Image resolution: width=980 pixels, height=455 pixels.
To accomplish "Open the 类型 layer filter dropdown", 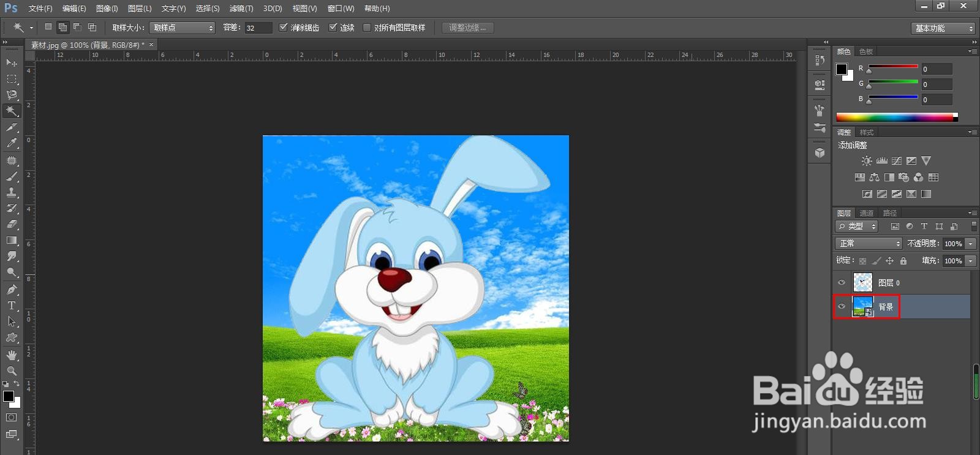I will point(857,226).
